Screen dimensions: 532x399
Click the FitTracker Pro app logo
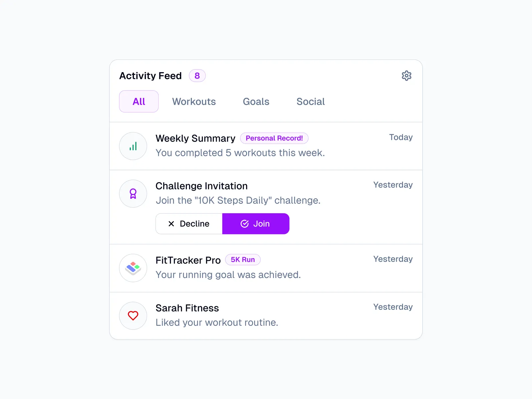(x=133, y=268)
